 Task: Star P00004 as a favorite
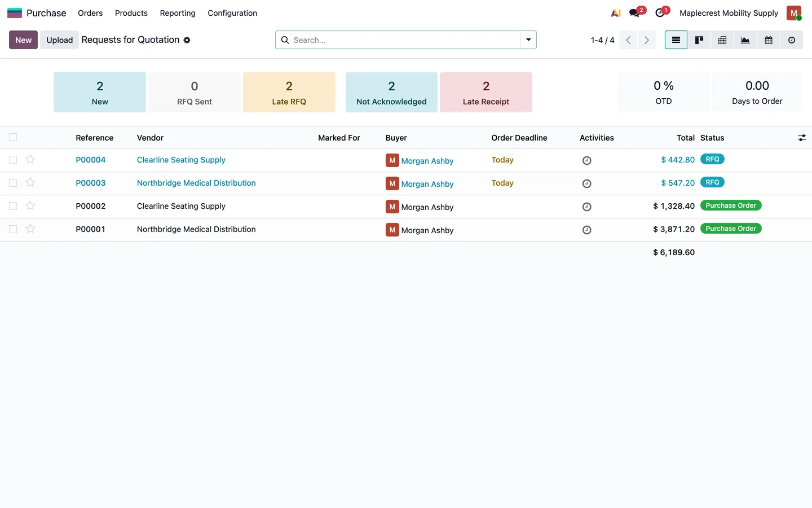click(30, 159)
